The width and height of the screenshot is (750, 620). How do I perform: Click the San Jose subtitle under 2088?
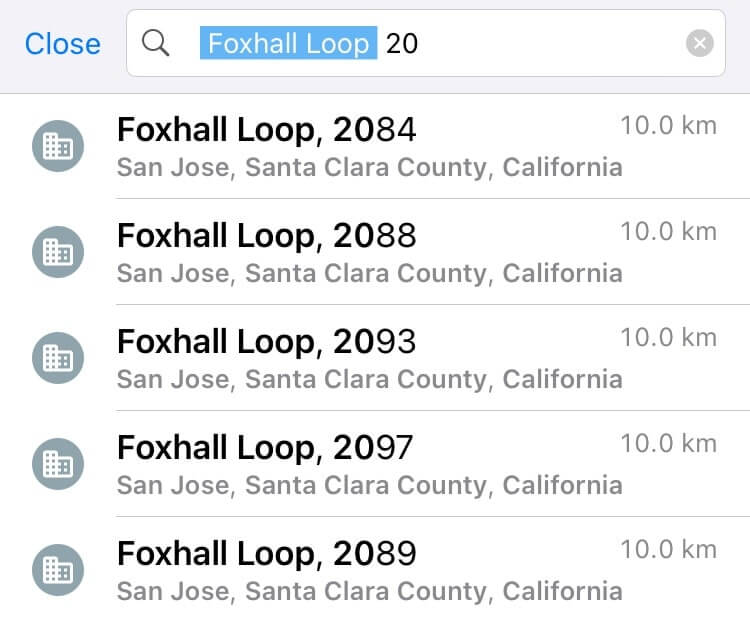tap(369, 273)
